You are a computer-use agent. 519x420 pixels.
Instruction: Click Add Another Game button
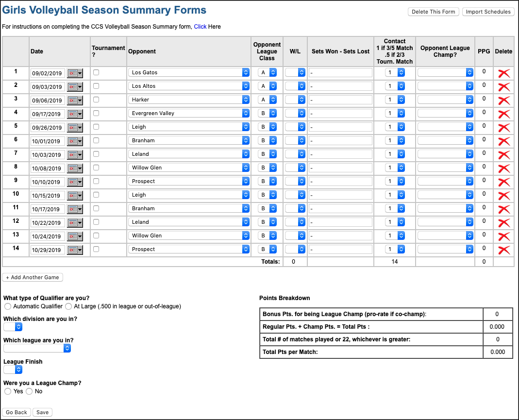coord(33,277)
